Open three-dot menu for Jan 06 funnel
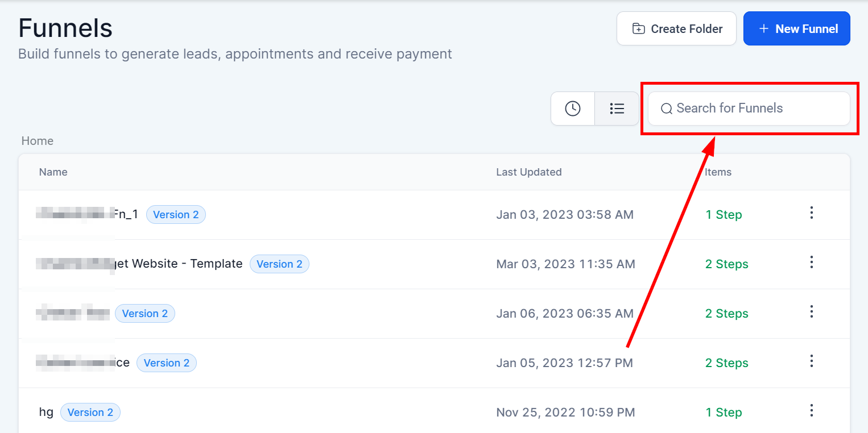Screen dimensions: 868x433 click(x=812, y=312)
